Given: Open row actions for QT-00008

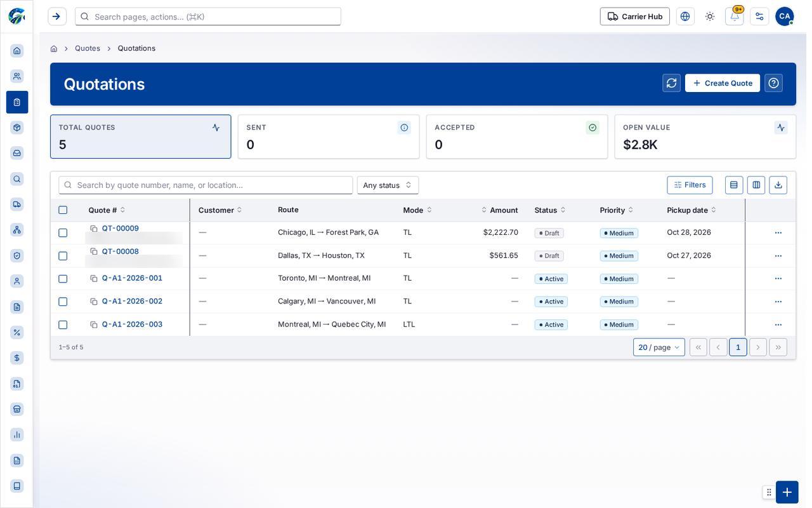Looking at the screenshot, I should click(x=778, y=256).
